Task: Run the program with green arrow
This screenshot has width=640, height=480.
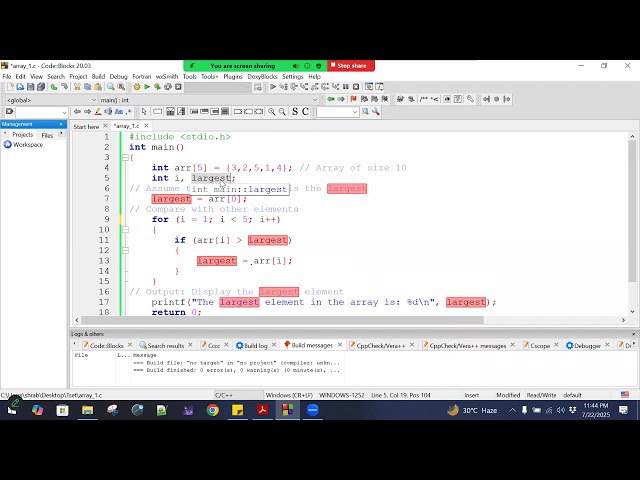Action: tap(147, 87)
